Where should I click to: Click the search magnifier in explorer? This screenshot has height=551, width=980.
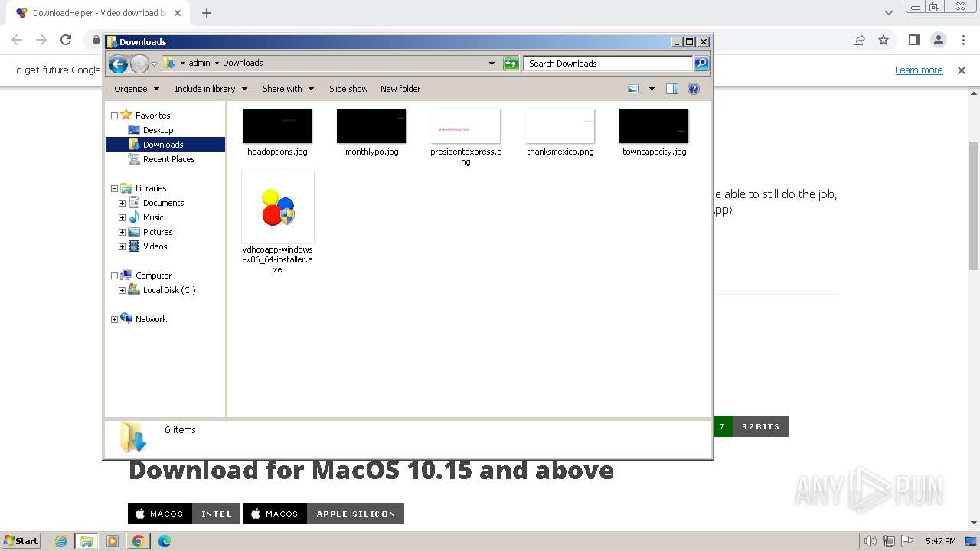click(x=701, y=64)
